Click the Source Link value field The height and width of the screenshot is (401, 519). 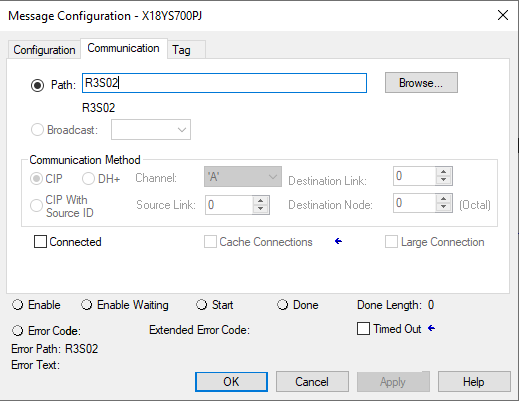(x=229, y=205)
